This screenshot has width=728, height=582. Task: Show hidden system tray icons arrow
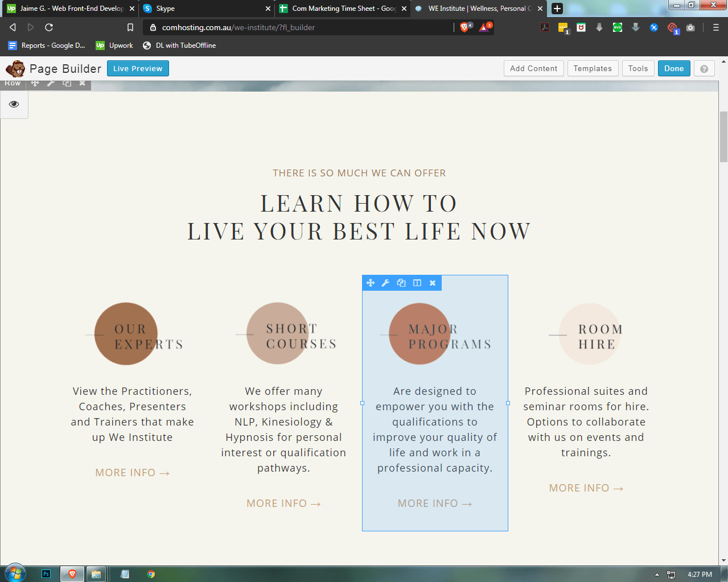[657, 575]
